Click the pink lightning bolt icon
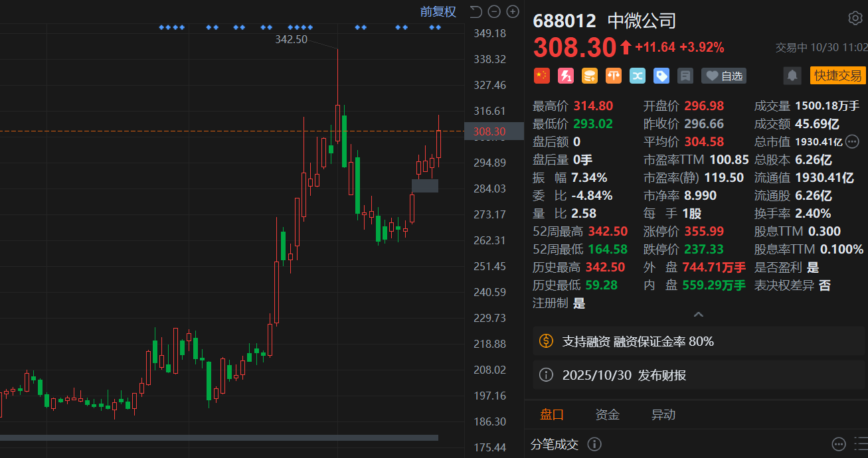Image resolution: width=868 pixels, height=458 pixels. point(566,76)
